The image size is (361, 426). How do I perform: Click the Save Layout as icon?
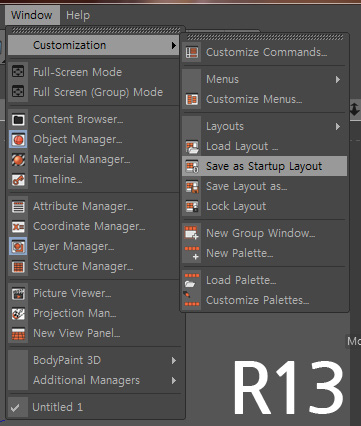pos(192,186)
